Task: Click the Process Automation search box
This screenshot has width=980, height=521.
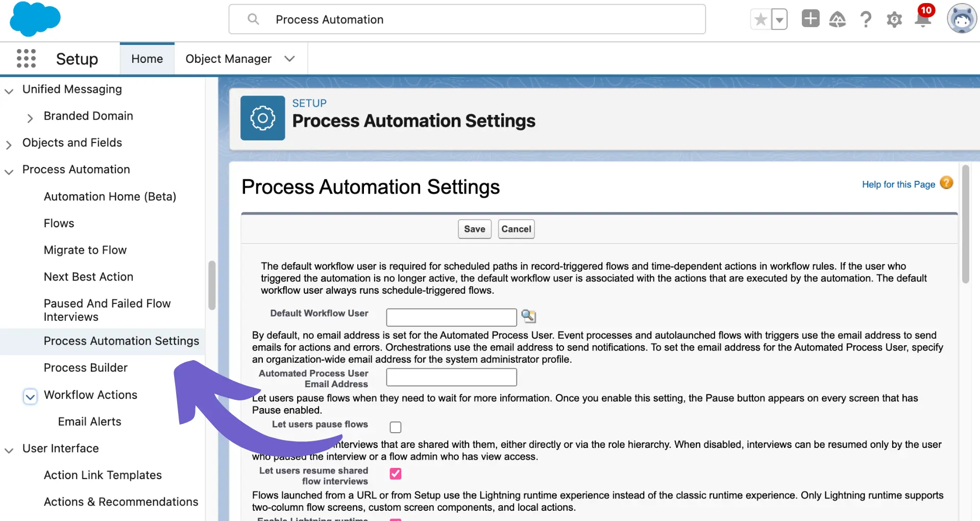Action: tap(467, 19)
